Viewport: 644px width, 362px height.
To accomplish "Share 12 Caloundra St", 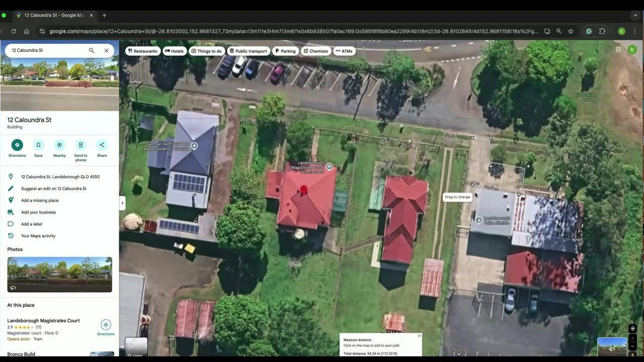I will pyautogui.click(x=102, y=148).
